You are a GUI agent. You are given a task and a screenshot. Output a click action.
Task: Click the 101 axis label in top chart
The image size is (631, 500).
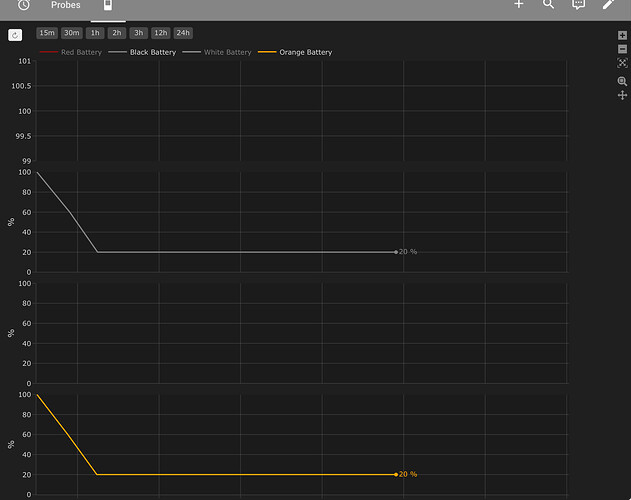coord(25,61)
